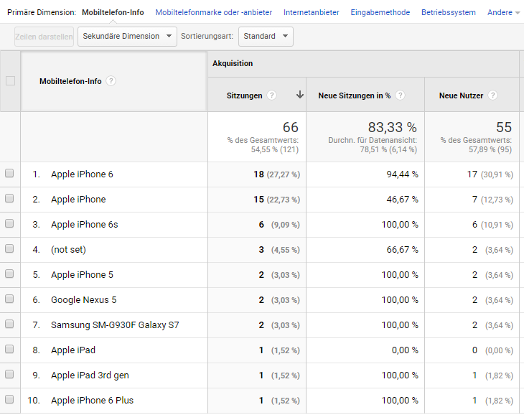Sort by Neue Sitzungen in % column header
The height and width of the screenshot is (420, 524).
coord(354,95)
